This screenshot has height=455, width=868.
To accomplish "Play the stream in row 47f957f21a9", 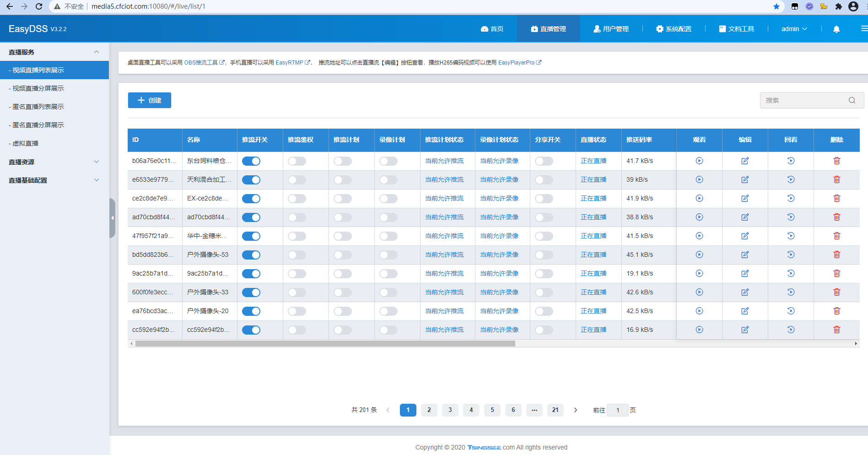I will pos(699,236).
